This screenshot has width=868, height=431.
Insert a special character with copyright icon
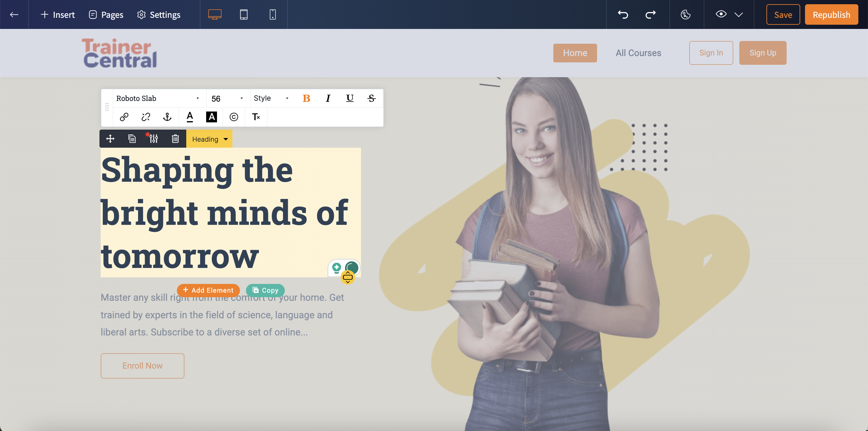tap(234, 117)
